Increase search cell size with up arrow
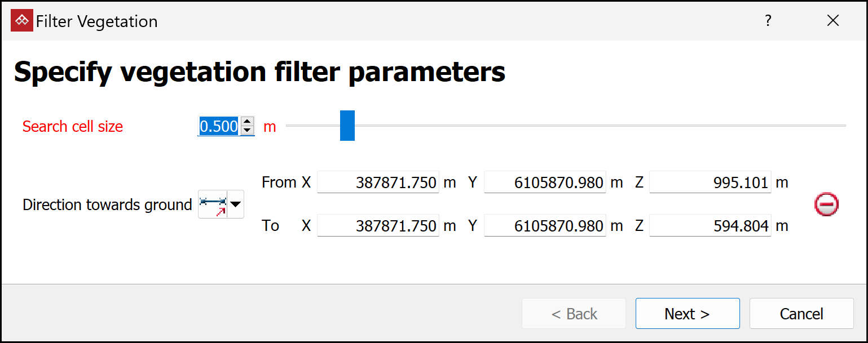This screenshot has width=868, height=343. [x=247, y=121]
